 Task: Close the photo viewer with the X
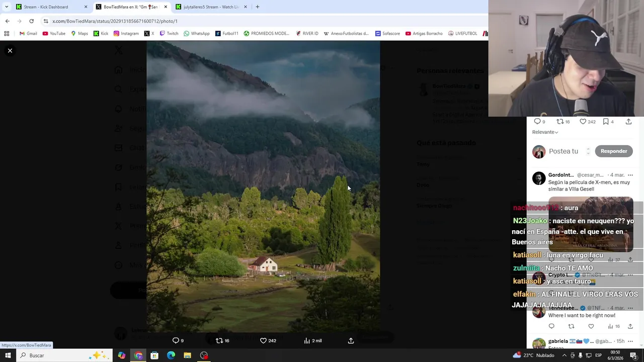(x=10, y=51)
